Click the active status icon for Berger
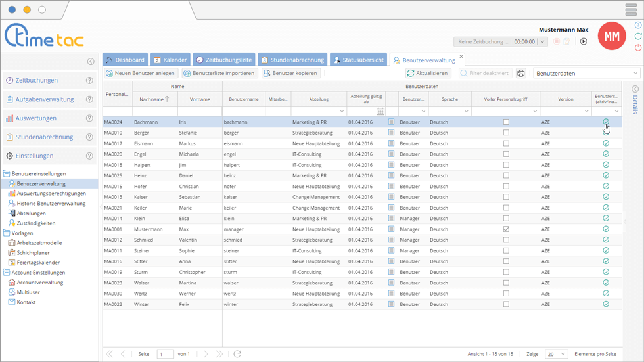Viewport: 644px width, 362px height. 606,133
